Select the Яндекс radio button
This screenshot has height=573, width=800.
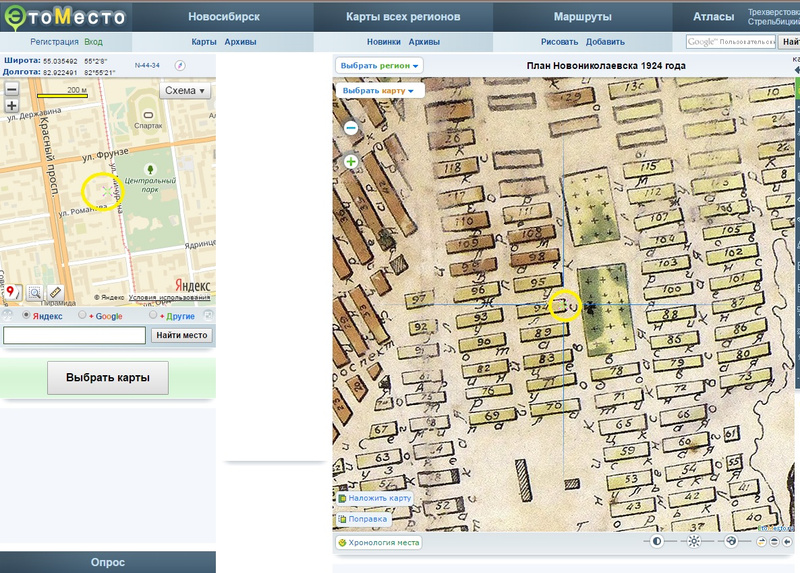[x=27, y=316]
